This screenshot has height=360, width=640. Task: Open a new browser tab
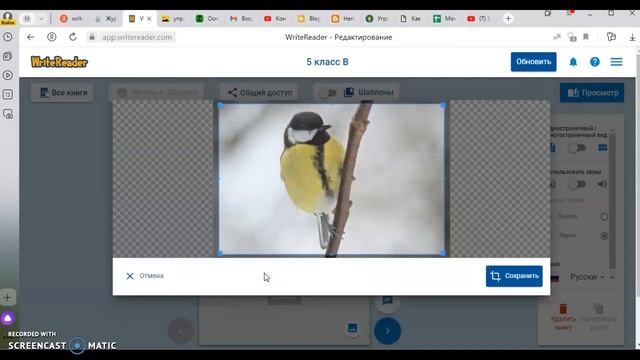(508, 18)
